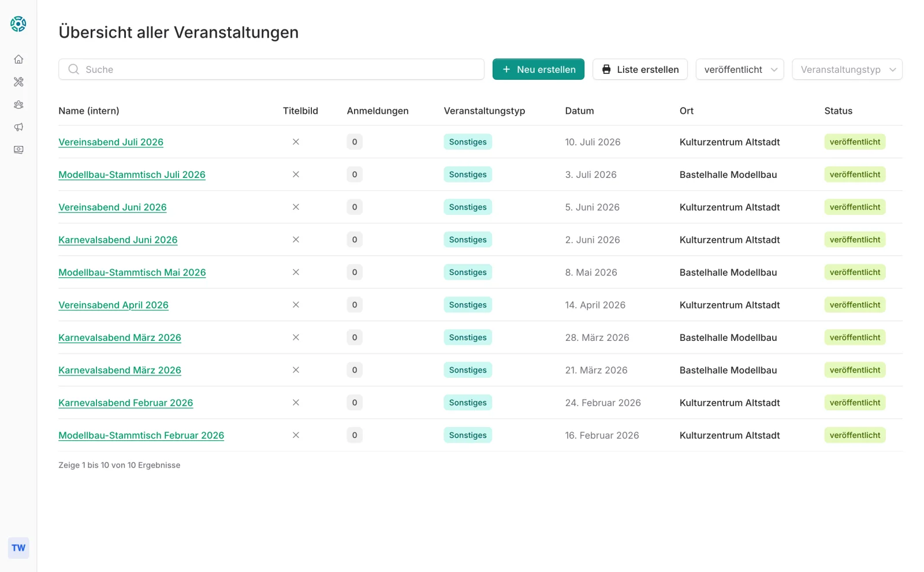Open Karnevalsabend Februar 2026 event
Image resolution: width=924 pixels, height=572 pixels.
[126, 403]
